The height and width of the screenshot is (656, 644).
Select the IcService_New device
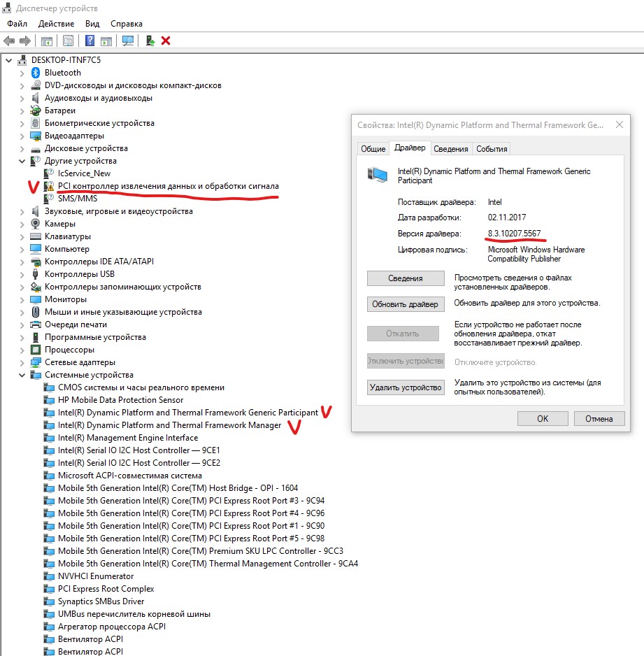pyautogui.click(x=85, y=173)
